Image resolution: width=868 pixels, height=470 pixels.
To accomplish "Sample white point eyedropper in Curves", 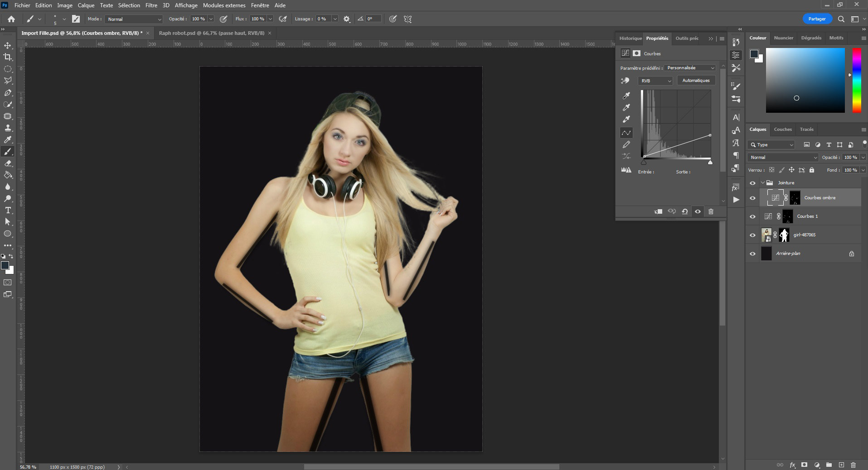I will [x=626, y=119].
